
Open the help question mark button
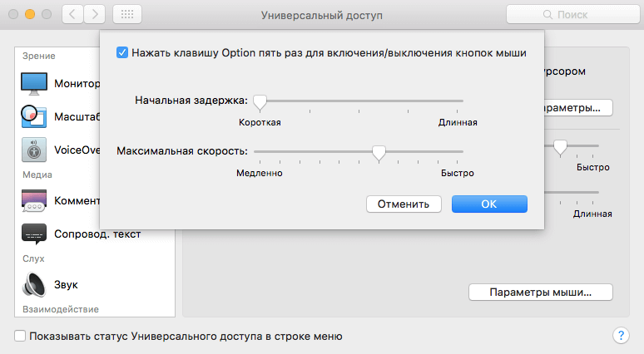click(621, 336)
